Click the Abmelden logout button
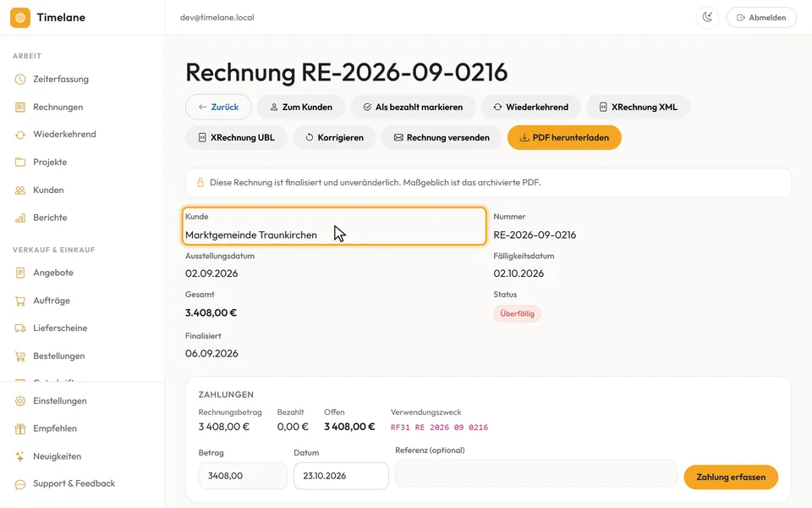Screen dimensions: 812x508 (761, 18)
